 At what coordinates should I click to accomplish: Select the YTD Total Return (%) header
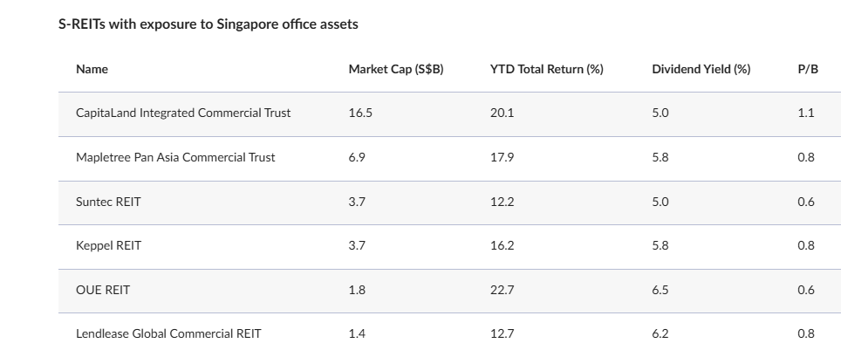point(546,69)
